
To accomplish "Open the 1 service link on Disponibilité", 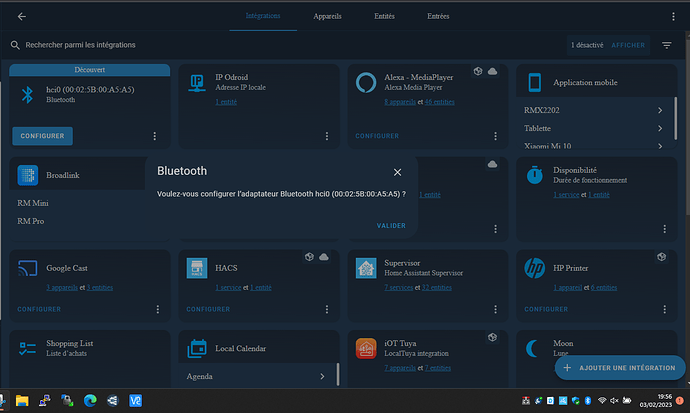I will [566, 195].
